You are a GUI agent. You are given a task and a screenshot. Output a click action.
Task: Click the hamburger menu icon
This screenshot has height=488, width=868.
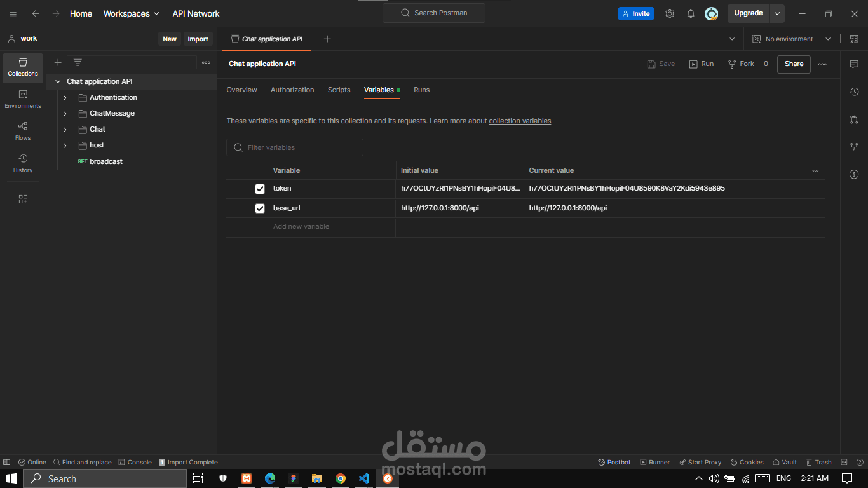pos(13,13)
